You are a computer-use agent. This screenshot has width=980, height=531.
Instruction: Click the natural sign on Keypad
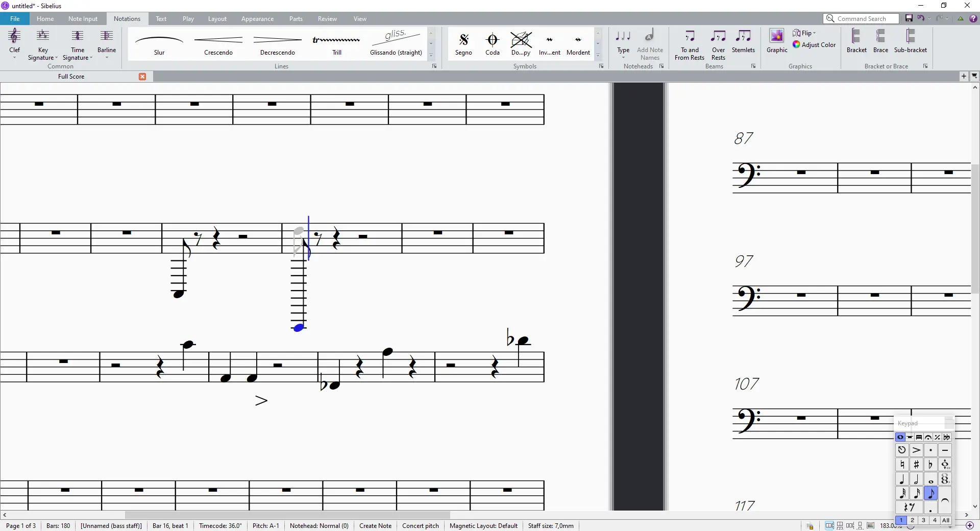902,465
